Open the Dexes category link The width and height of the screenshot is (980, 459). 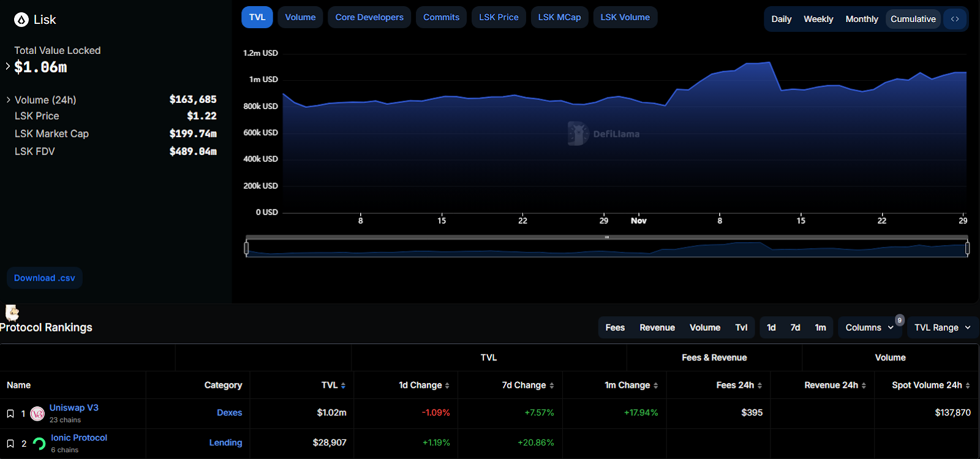230,413
